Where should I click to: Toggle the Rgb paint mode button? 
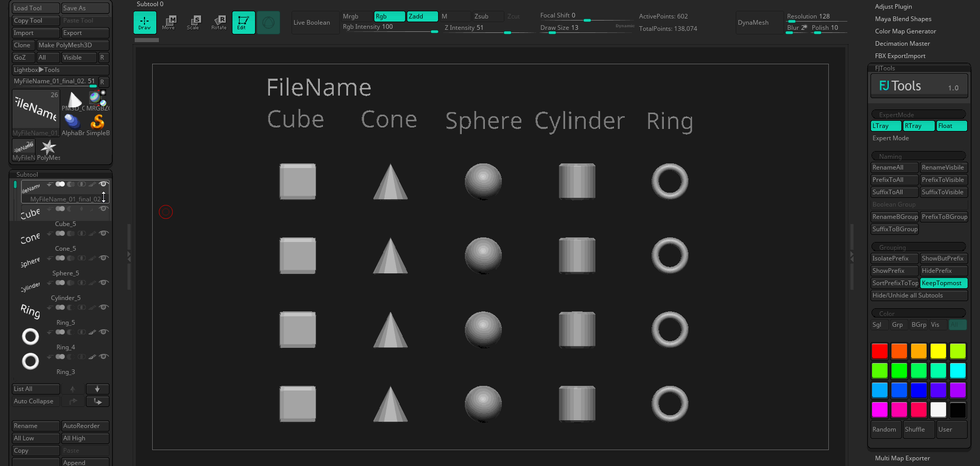[x=389, y=16]
